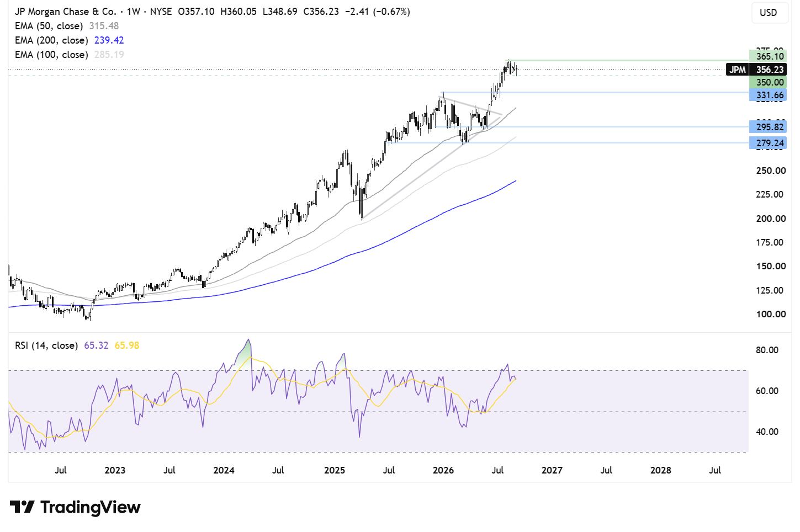800x532 pixels.
Task: Click the 2027 label on time axis
Action: 552,470
